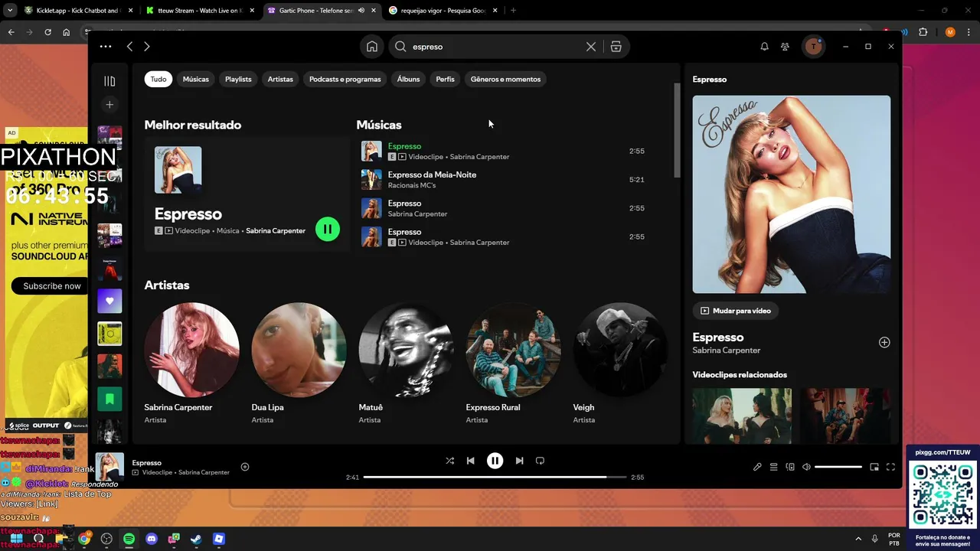980x551 pixels.
Task: Pause from the green button in Melhor resultado
Action: [328, 229]
